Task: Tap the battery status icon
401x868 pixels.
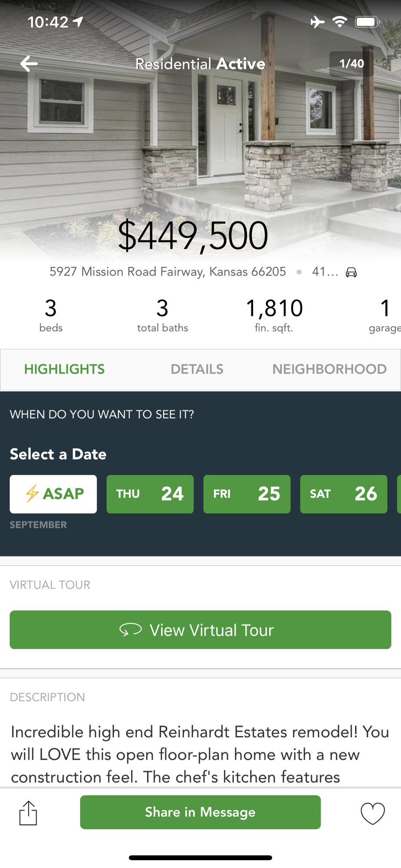Action: (x=367, y=22)
